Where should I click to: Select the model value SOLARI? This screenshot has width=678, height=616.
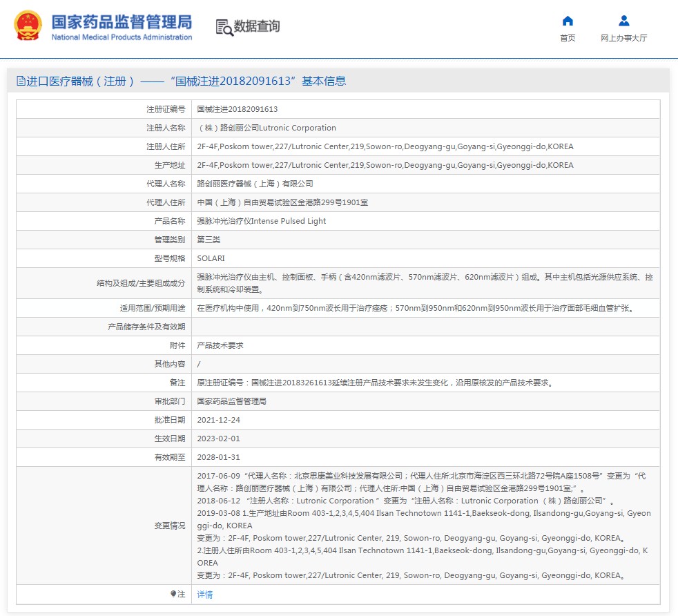coord(211,258)
